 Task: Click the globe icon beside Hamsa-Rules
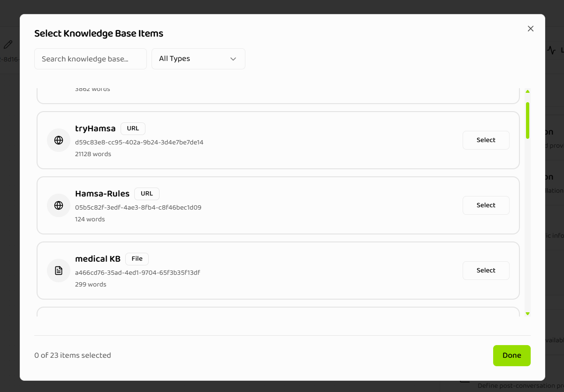(x=58, y=205)
